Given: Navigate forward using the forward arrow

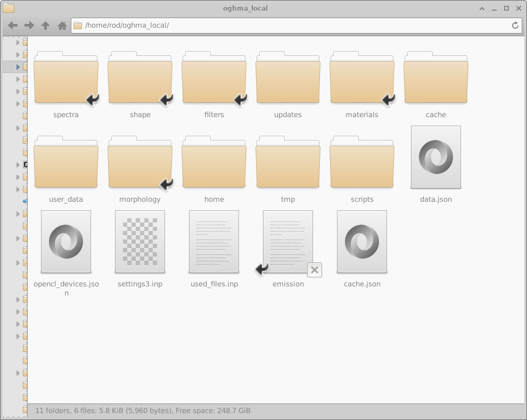Looking at the screenshot, I should (x=29, y=25).
